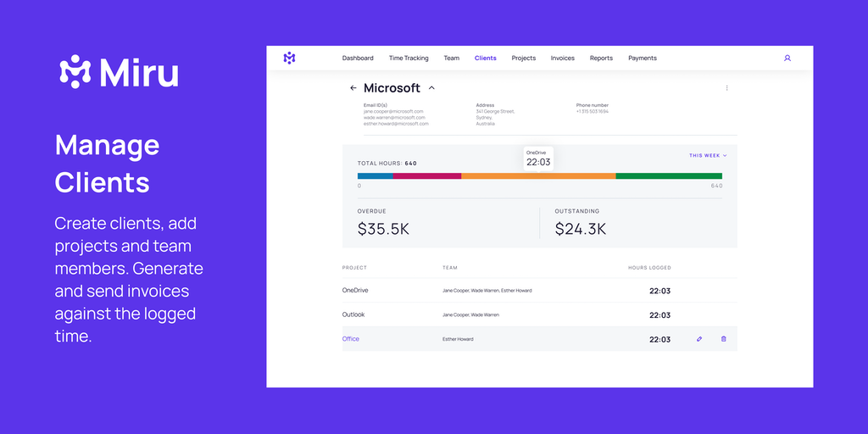Click Outlook team Jane Cooper, Wade Warren
This screenshot has height=434, width=868.
(x=470, y=315)
